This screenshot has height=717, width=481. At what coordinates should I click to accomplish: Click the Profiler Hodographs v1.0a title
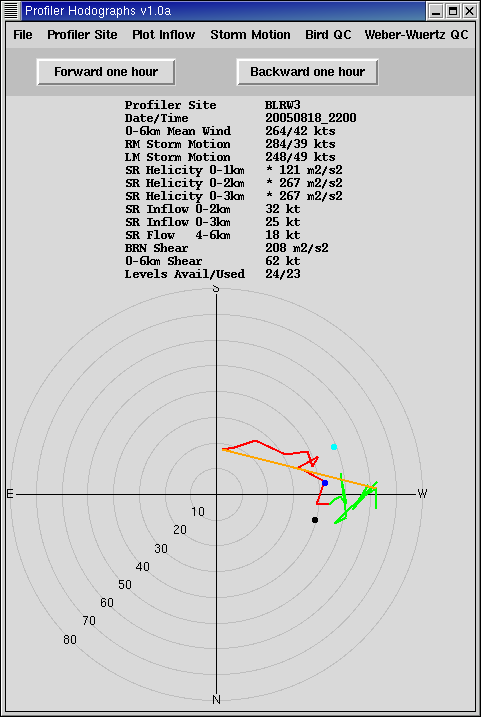tap(98, 11)
